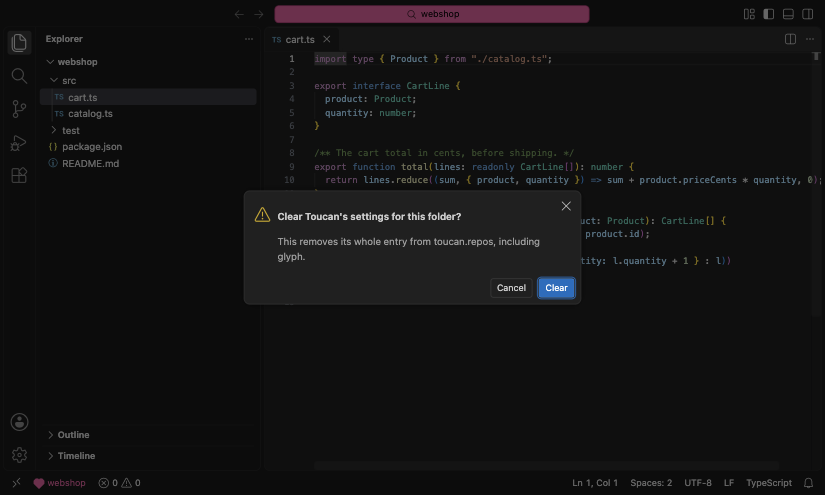The image size is (825, 495).
Task: Toggle the bottom panel
Action: point(788,14)
